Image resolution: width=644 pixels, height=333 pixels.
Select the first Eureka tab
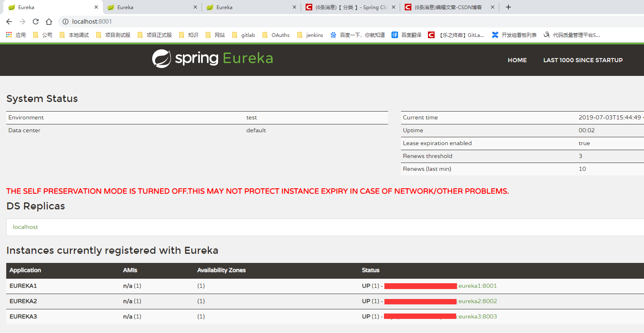pyautogui.click(x=53, y=7)
